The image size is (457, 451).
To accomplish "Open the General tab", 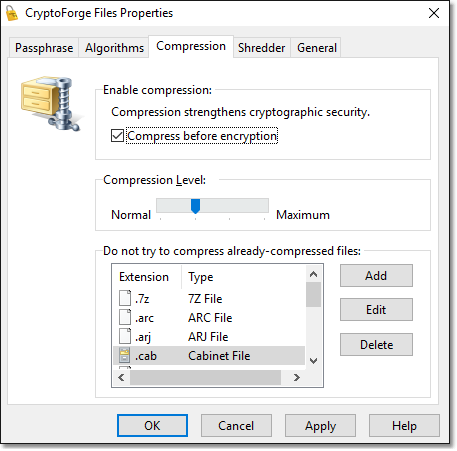I will tap(317, 48).
